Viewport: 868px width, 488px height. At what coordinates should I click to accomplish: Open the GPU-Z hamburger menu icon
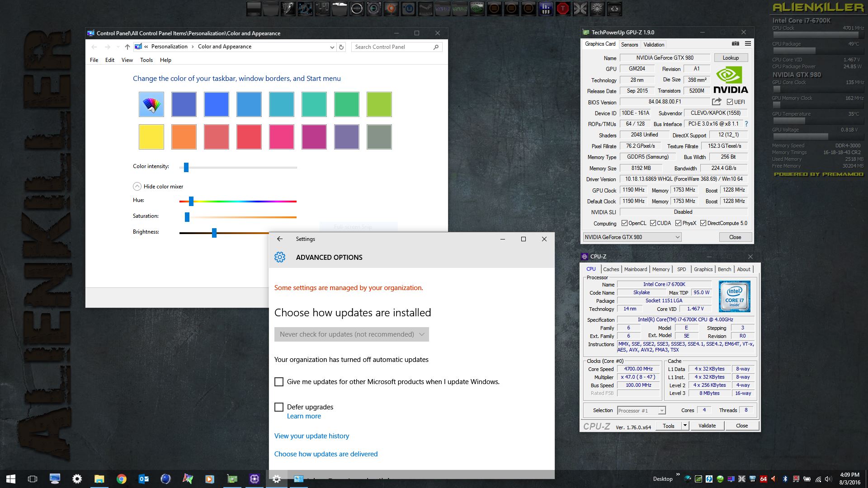click(748, 44)
